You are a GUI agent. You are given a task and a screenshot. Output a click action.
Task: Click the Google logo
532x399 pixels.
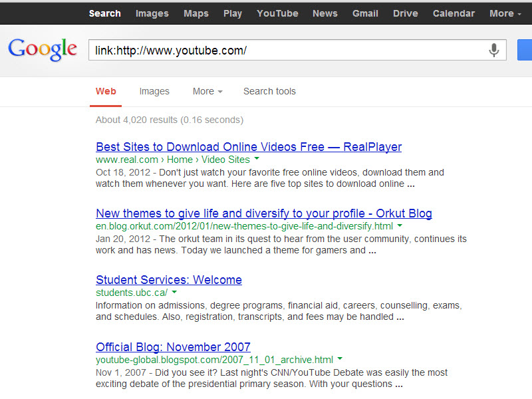[43, 49]
